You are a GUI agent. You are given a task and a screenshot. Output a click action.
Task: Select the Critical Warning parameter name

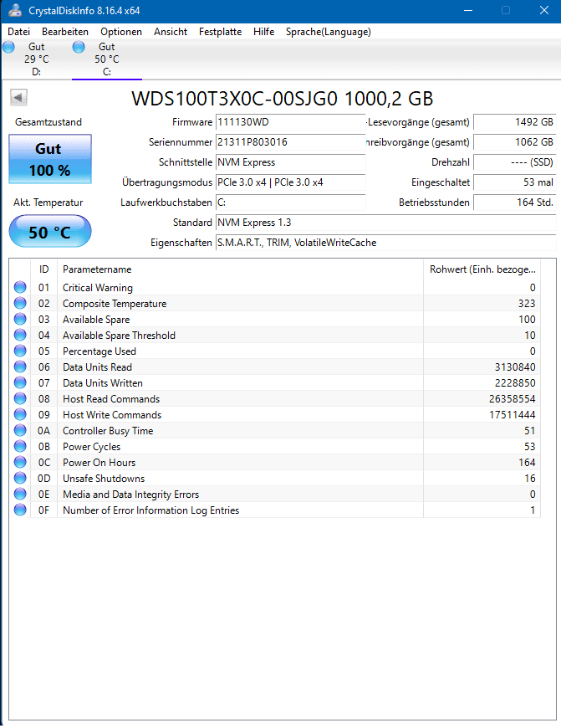coord(98,287)
